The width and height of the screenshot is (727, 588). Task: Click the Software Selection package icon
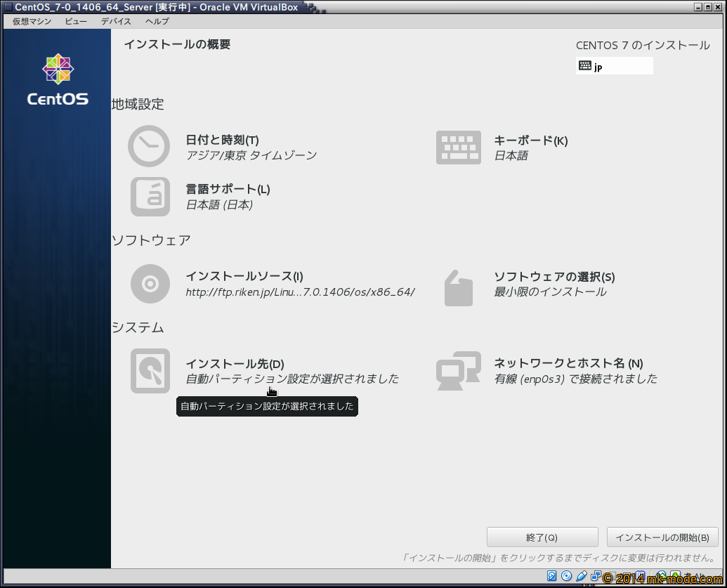[458, 287]
